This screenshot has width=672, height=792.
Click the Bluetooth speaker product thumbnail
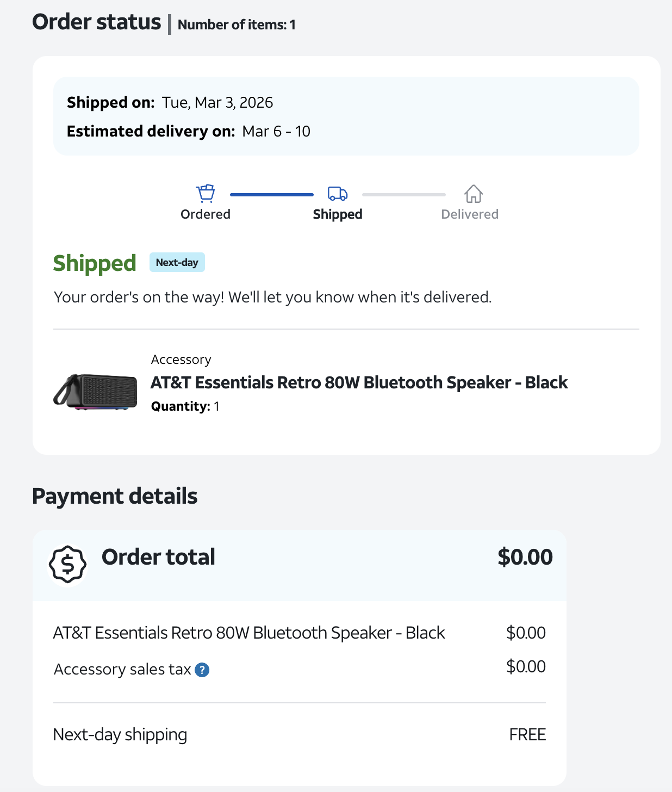click(x=96, y=391)
